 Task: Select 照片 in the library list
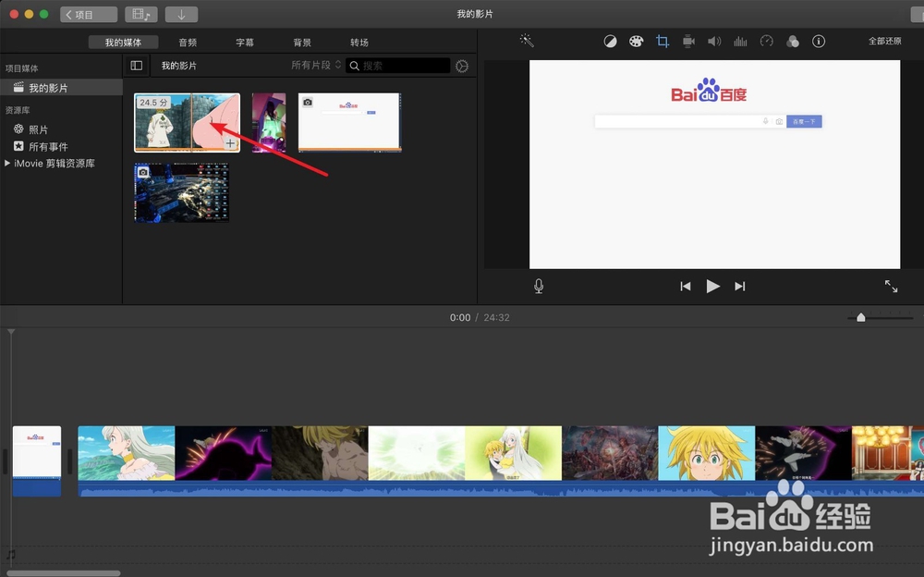[30, 129]
